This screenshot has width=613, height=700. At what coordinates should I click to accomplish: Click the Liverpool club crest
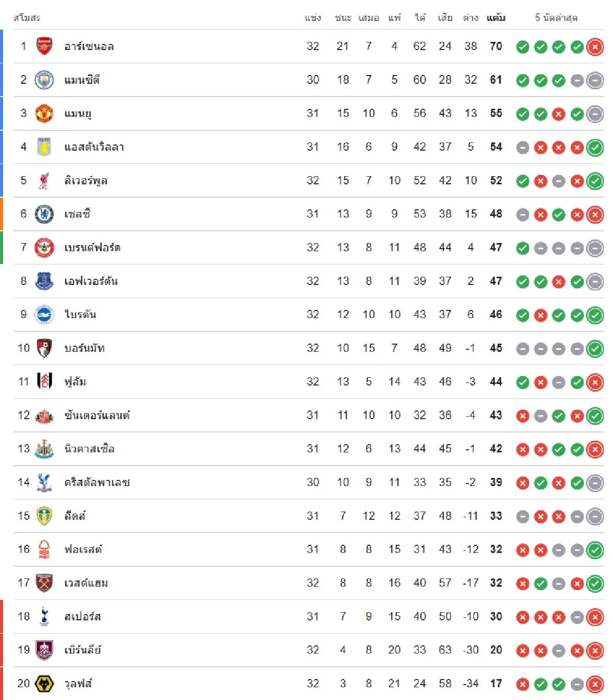(44, 181)
